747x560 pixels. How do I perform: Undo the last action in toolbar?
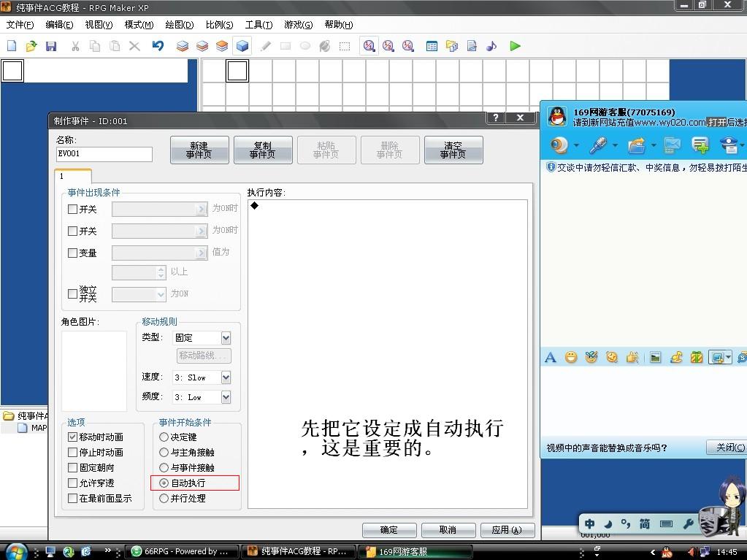158,46
